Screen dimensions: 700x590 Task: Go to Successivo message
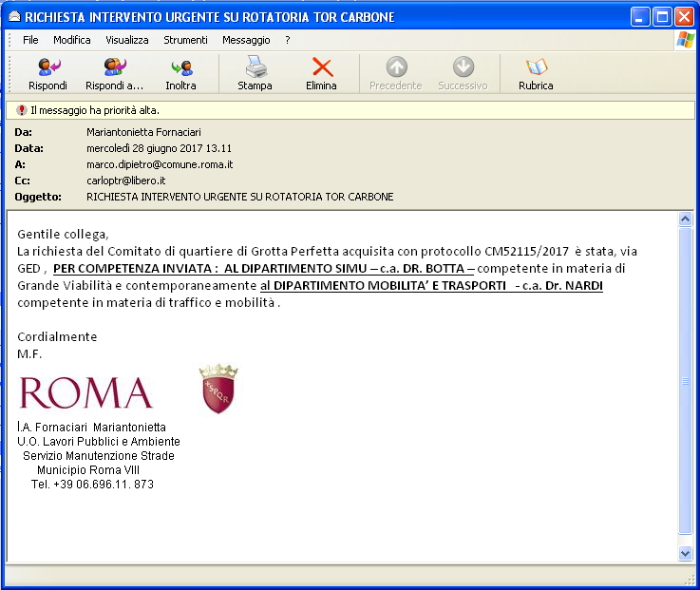click(x=463, y=74)
